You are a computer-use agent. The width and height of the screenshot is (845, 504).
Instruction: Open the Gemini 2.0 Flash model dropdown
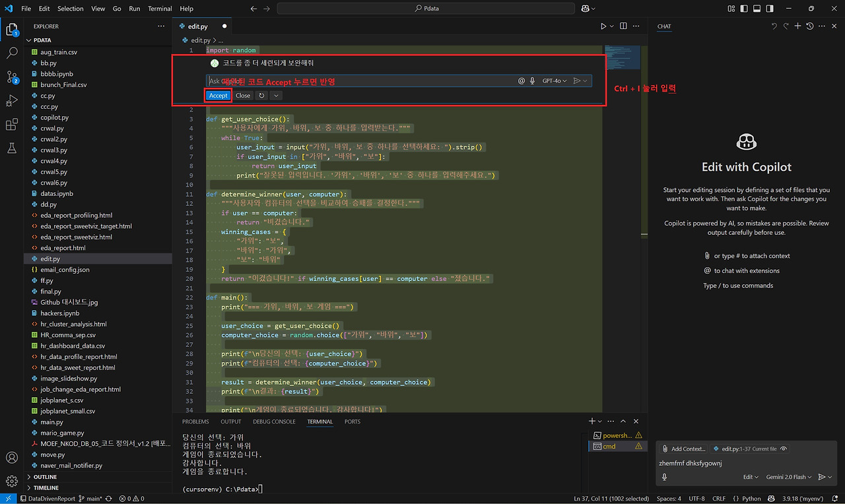coord(788,477)
